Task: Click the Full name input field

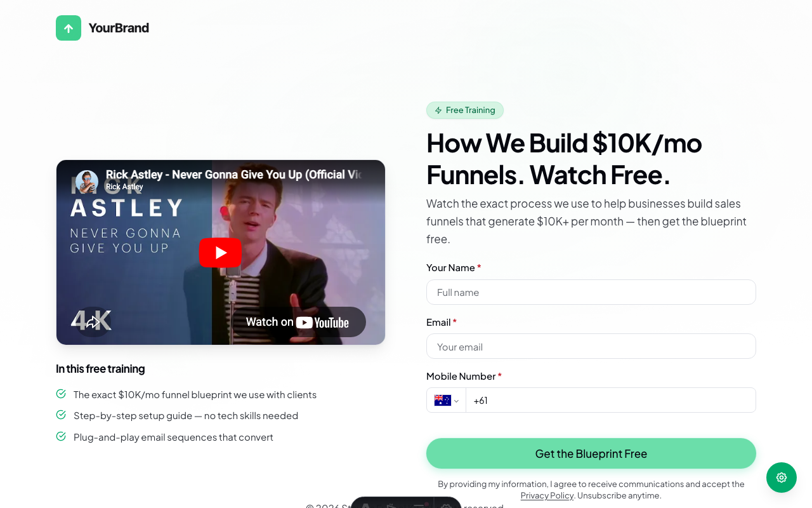Action: tap(591, 292)
